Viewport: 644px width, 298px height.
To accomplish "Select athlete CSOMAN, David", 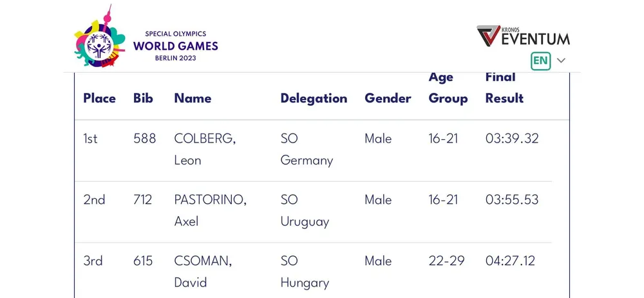I will pos(203,272).
